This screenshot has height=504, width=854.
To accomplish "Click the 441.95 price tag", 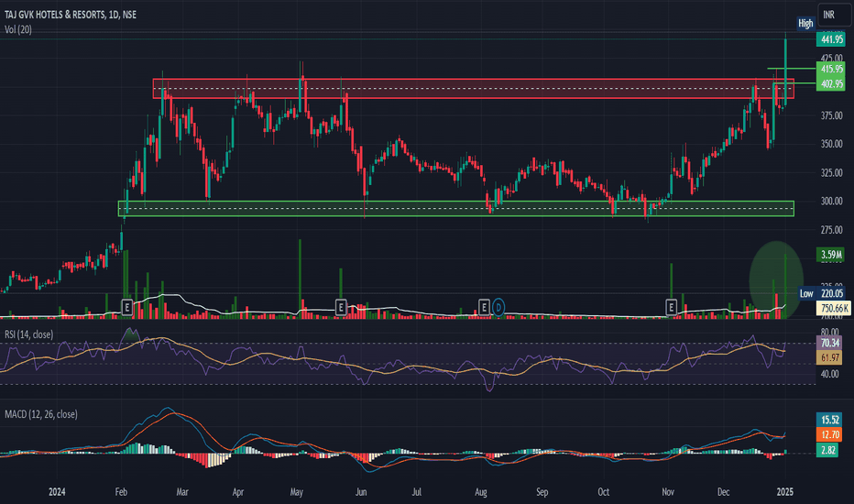I will tap(831, 39).
